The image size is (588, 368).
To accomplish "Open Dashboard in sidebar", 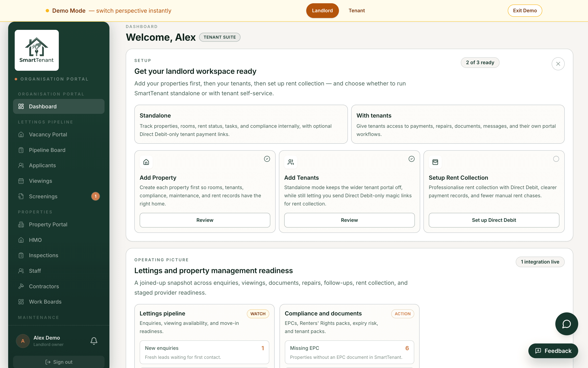I will coord(59,106).
